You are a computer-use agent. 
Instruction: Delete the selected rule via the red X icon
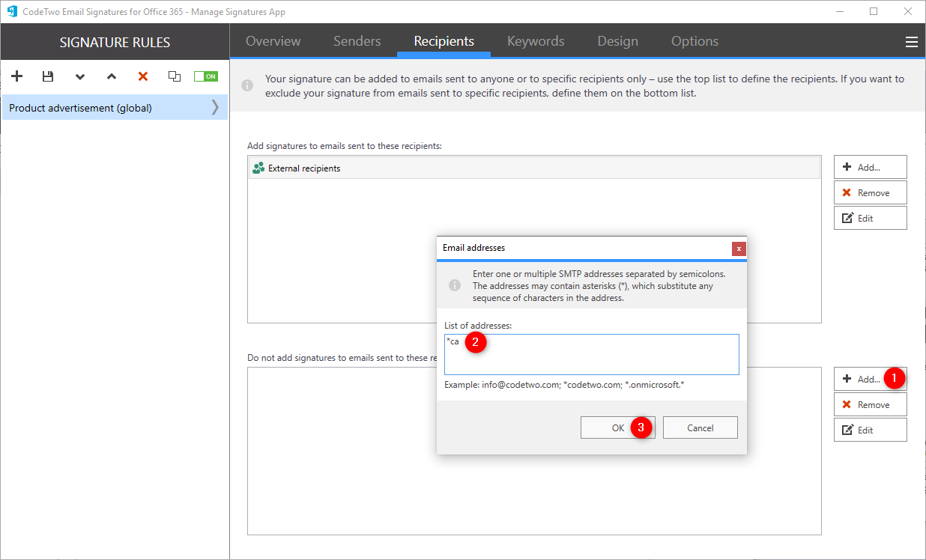[142, 76]
